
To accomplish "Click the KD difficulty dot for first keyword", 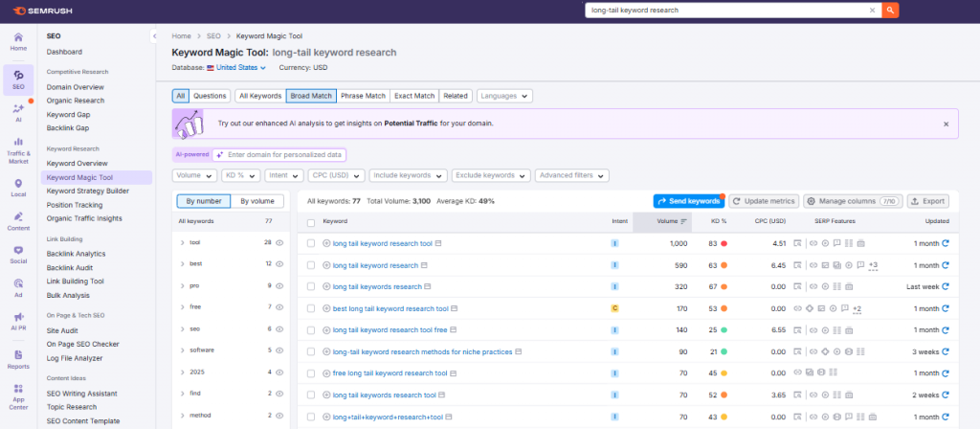I will pos(725,243).
